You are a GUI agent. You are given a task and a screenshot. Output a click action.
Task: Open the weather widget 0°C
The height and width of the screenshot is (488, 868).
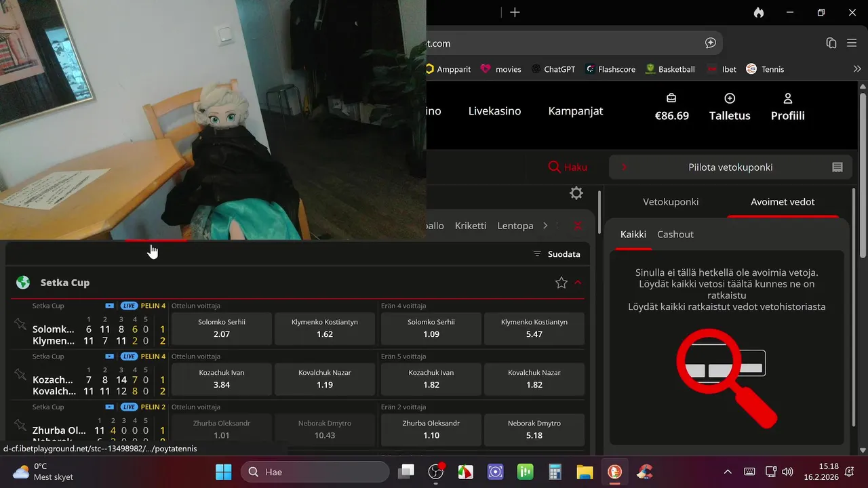coord(43,472)
